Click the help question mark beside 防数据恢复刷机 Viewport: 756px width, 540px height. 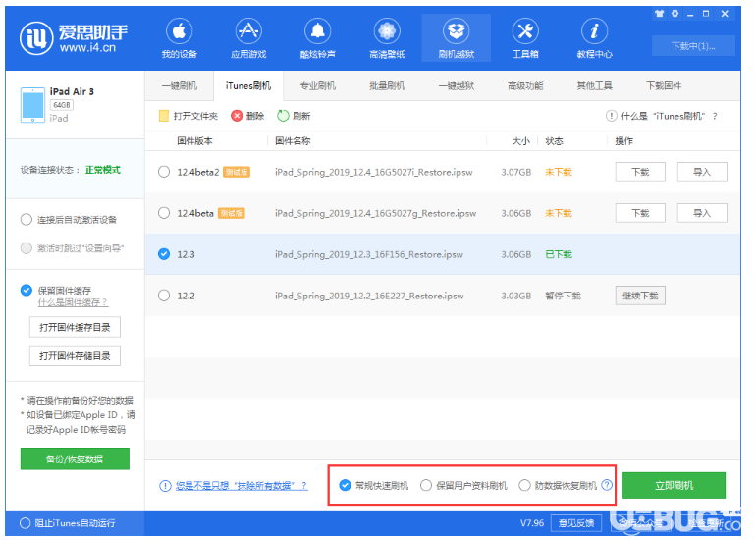(607, 485)
